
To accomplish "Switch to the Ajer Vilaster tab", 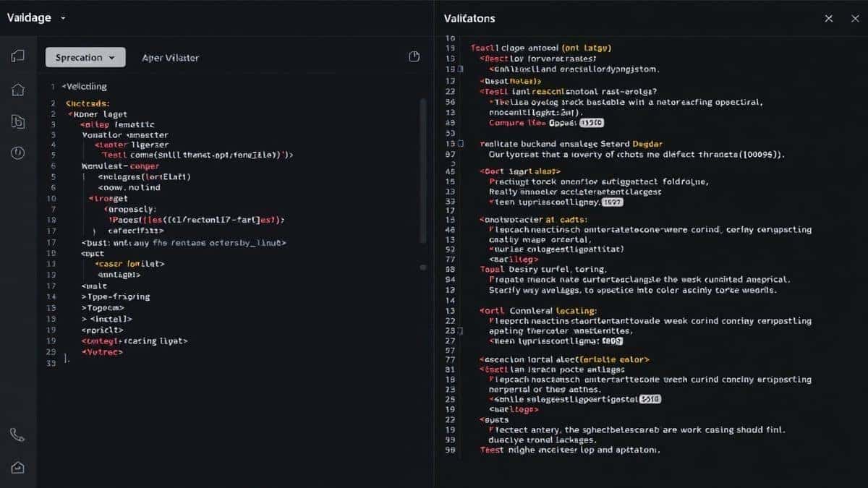I will [171, 58].
